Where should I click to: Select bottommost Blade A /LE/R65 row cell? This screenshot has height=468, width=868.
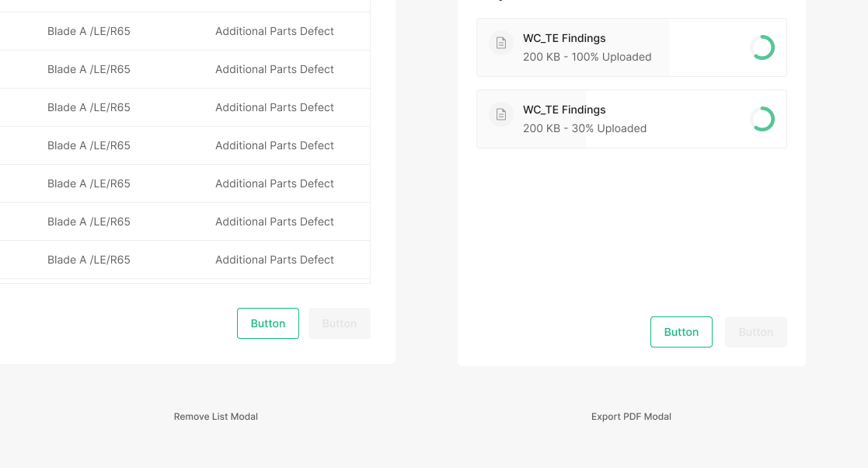click(x=89, y=260)
